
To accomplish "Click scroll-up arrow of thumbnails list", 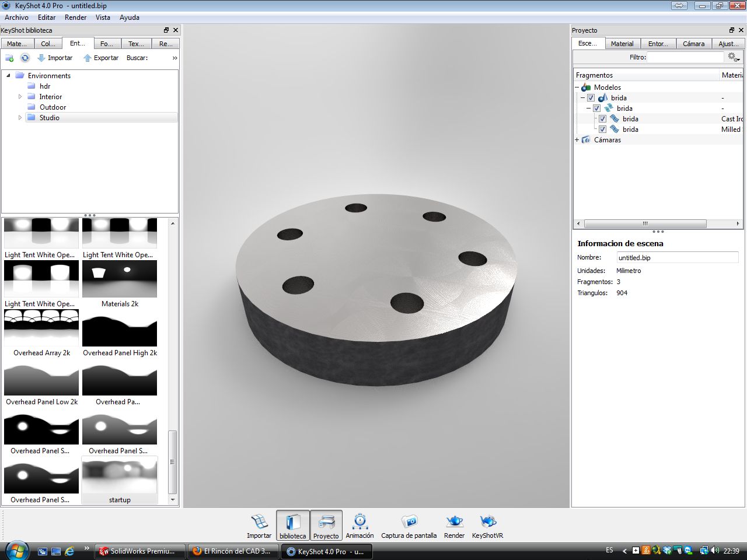I will pyautogui.click(x=172, y=223).
